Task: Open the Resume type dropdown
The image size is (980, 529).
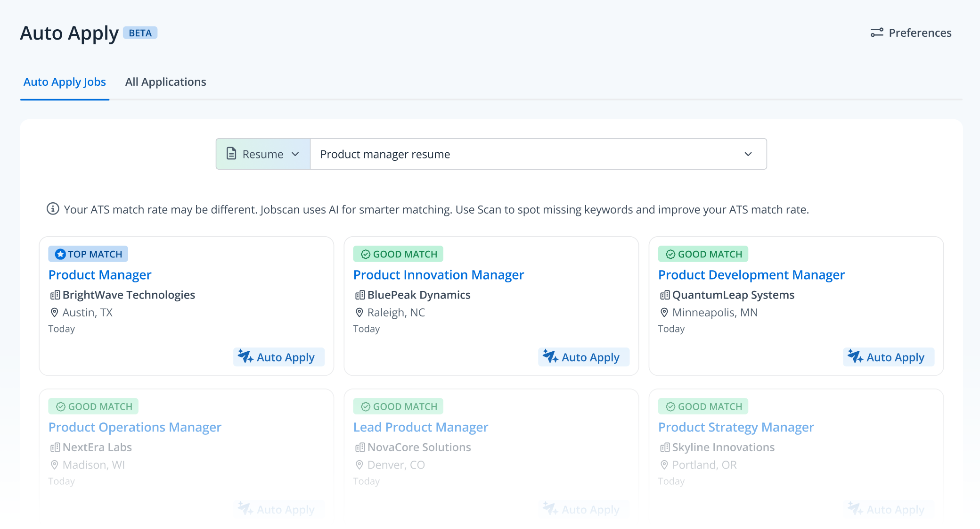Action: point(263,154)
